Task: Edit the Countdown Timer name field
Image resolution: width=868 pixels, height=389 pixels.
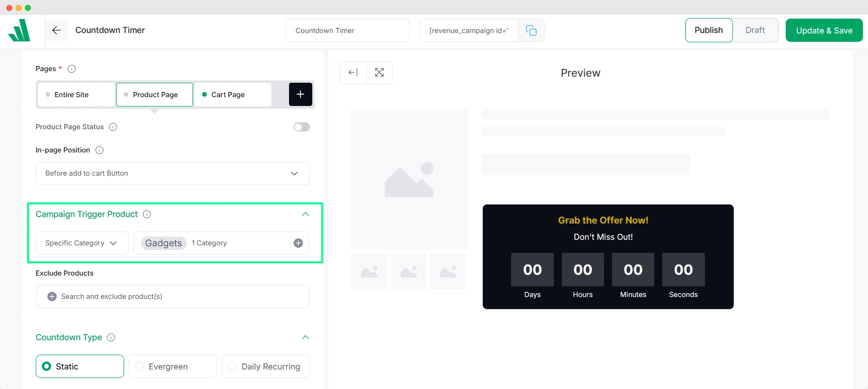Action: pos(348,30)
